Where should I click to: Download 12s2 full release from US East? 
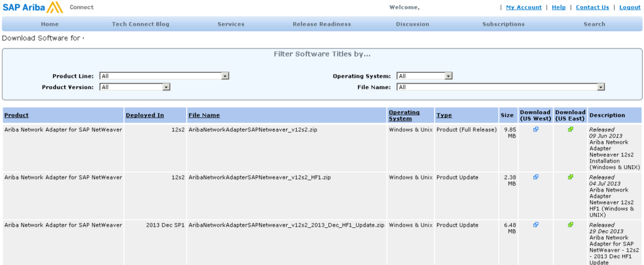570,129
